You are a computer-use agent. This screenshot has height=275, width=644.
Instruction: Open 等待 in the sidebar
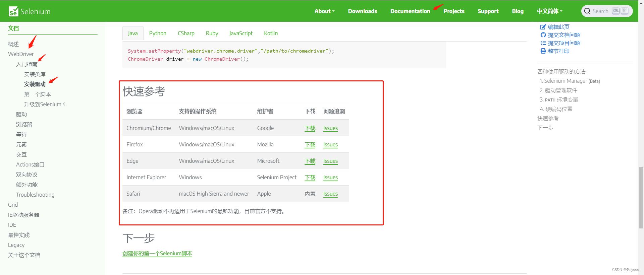[x=21, y=134]
